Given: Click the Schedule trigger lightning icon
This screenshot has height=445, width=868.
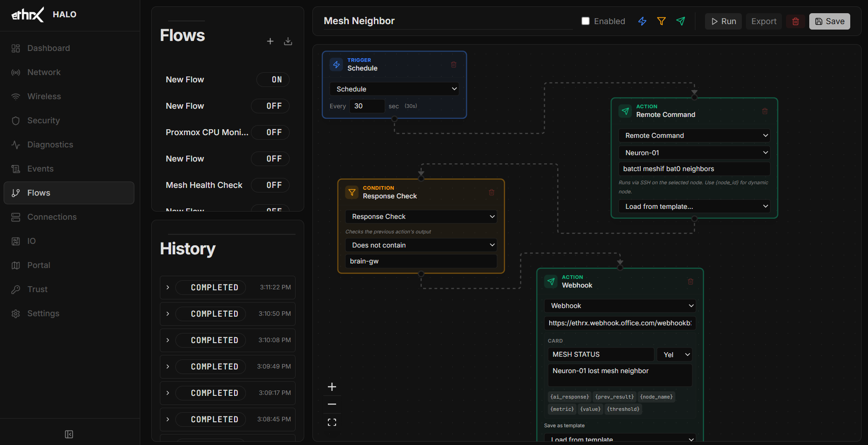Looking at the screenshot, I should 337,65.
